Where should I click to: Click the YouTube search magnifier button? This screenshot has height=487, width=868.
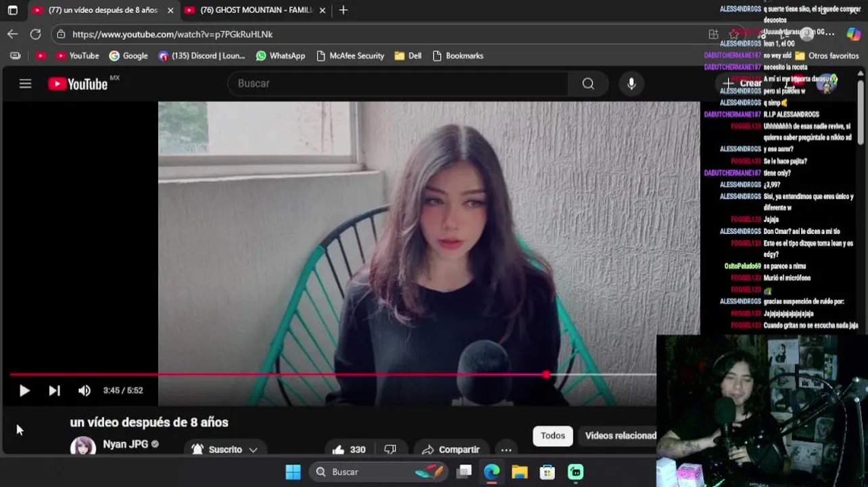pyautogui.click(x=588, y=83)
